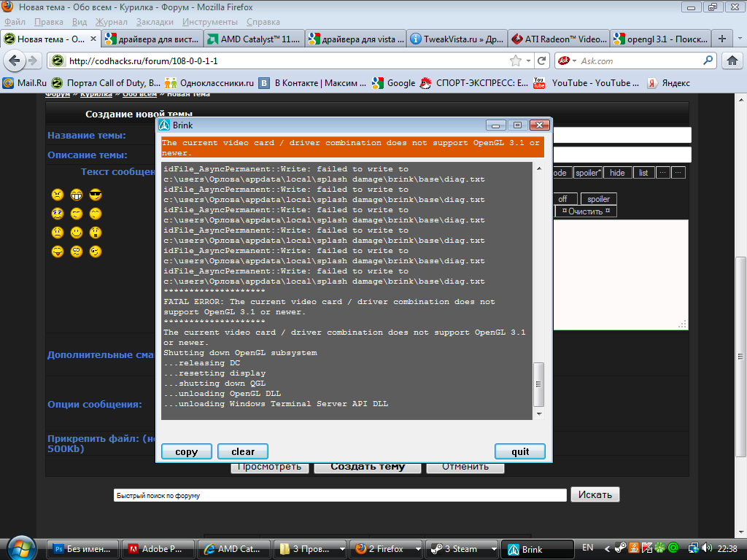Open a new browser tab with plus
747x560 pixels.
(x=722, y=39)
